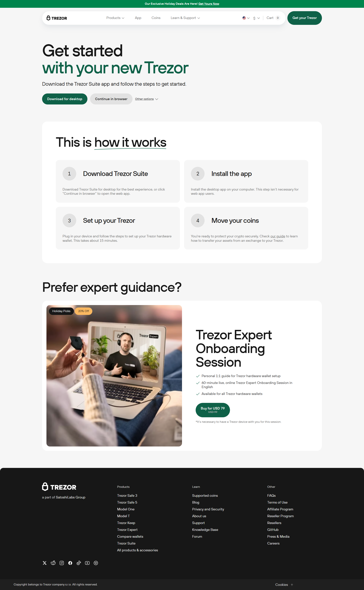The width and height of the screenshot is (364, 590).
Task: Expand the Other options dropdown
Action: [x=147, y=99]
